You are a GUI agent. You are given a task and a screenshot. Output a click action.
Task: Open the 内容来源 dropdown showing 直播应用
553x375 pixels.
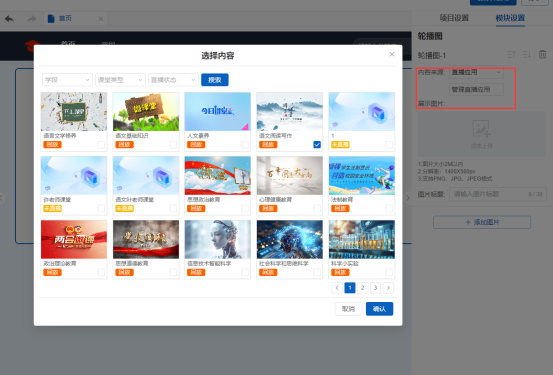tap(476, 72)
